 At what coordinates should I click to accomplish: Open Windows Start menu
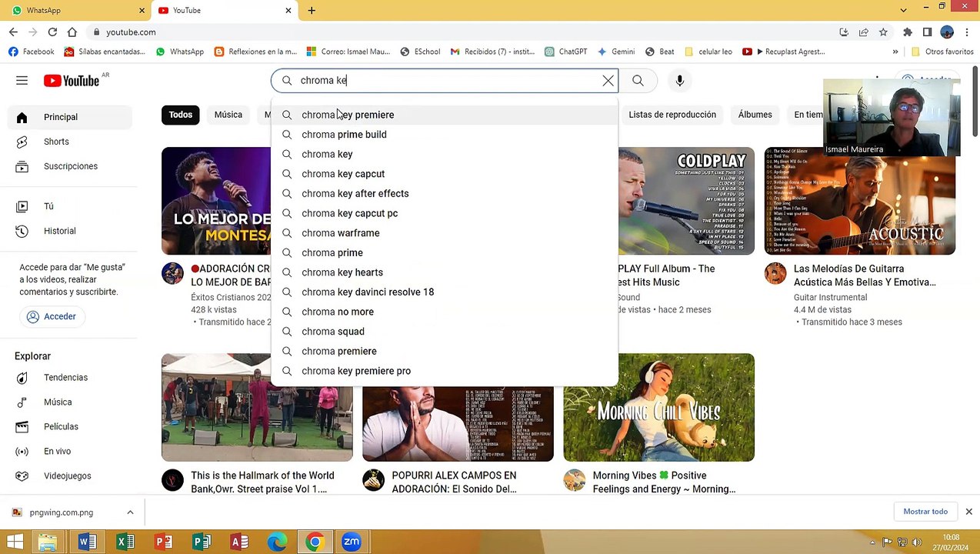14,542
